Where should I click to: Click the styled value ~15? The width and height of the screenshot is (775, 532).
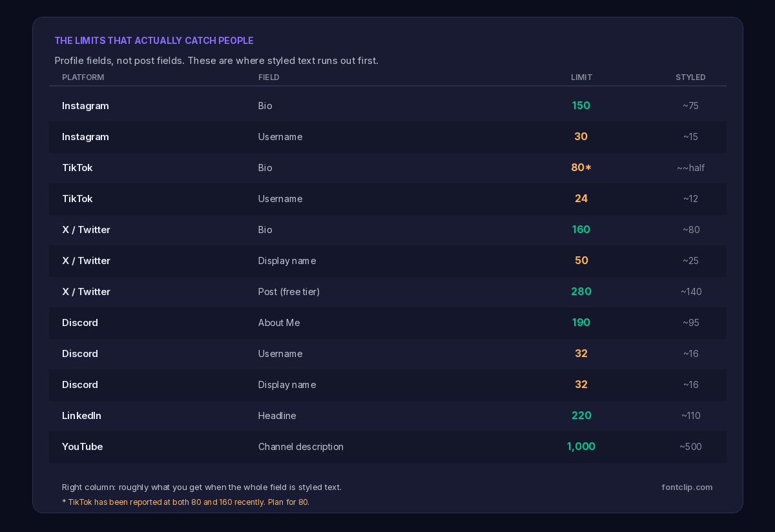tap(690, 137)
